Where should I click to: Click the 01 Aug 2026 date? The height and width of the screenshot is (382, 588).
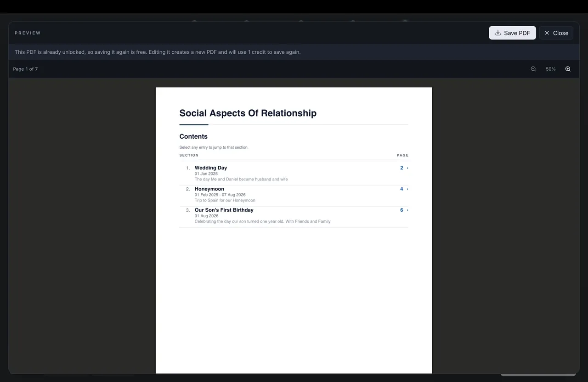(x=207, y=216)
